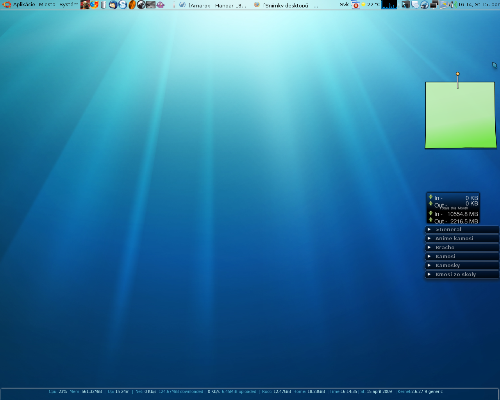Open the Thunderbird mail launcher icon

point(113,5)
